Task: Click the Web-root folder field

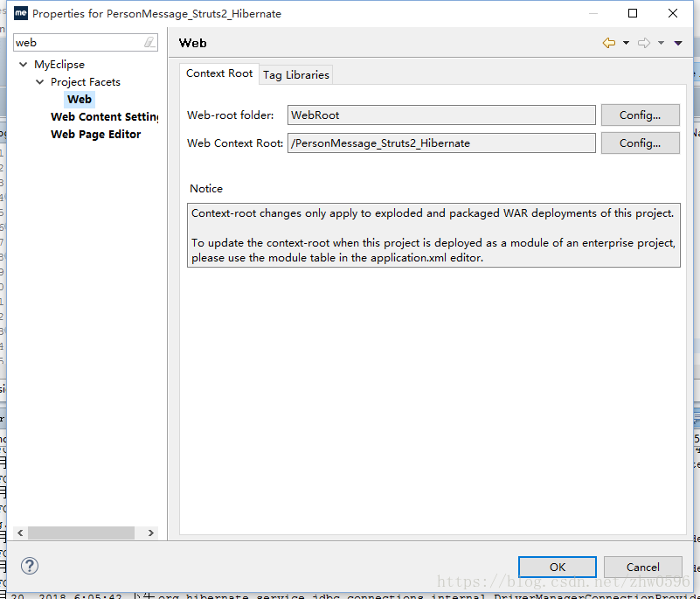Action: click(x=441, y=115)
